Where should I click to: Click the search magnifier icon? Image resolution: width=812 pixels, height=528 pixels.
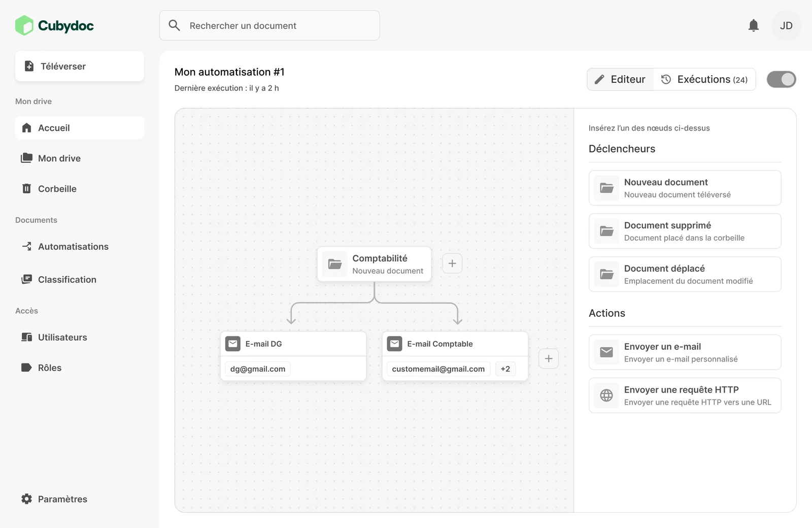click(174, 25)
